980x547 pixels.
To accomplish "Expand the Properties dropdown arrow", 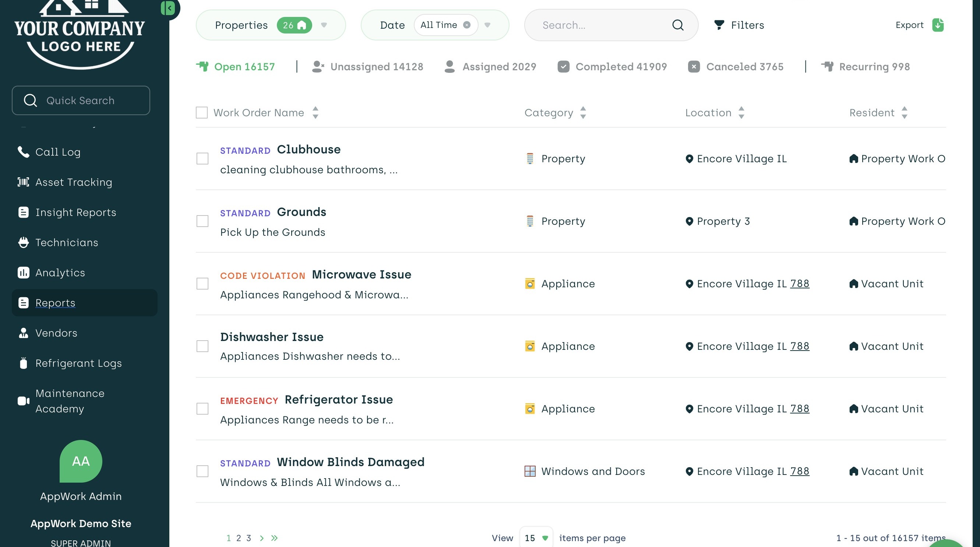I will click(324, 25).
